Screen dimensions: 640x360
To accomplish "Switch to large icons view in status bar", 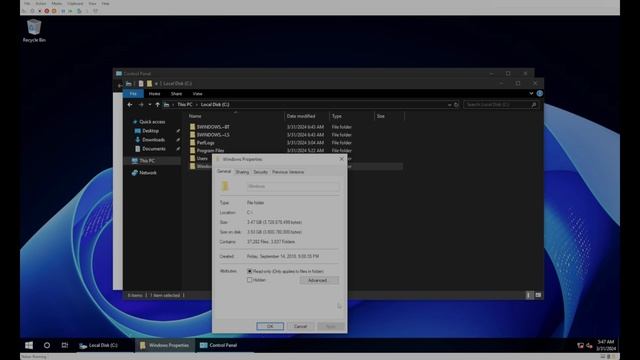I will pos(538,295).
